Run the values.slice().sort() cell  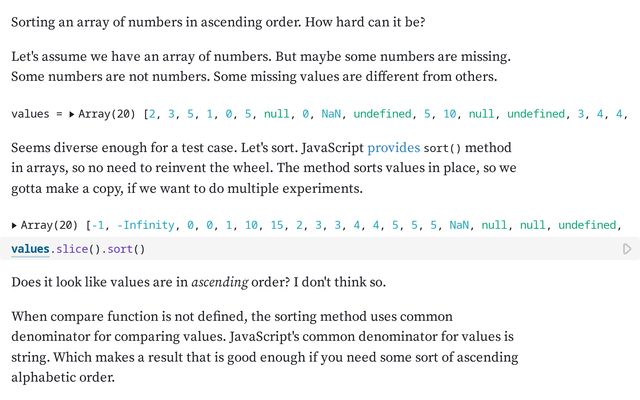pyautogui.click(x=627, y=249)
